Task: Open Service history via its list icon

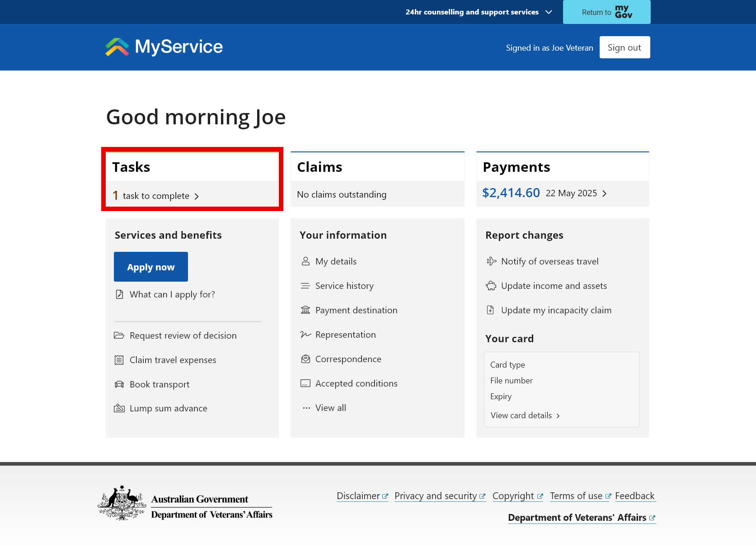Action: coord(306,286)
